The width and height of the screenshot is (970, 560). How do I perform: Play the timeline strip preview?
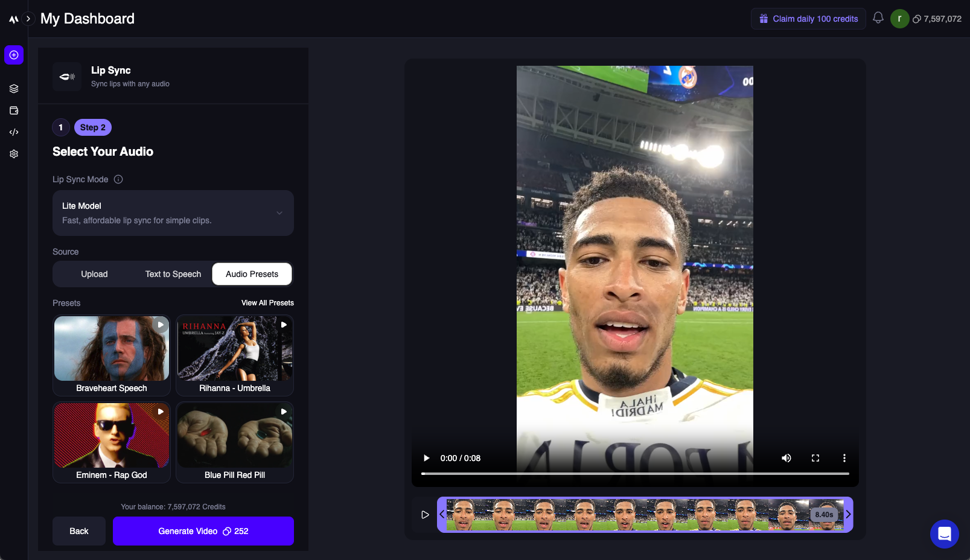425,515
